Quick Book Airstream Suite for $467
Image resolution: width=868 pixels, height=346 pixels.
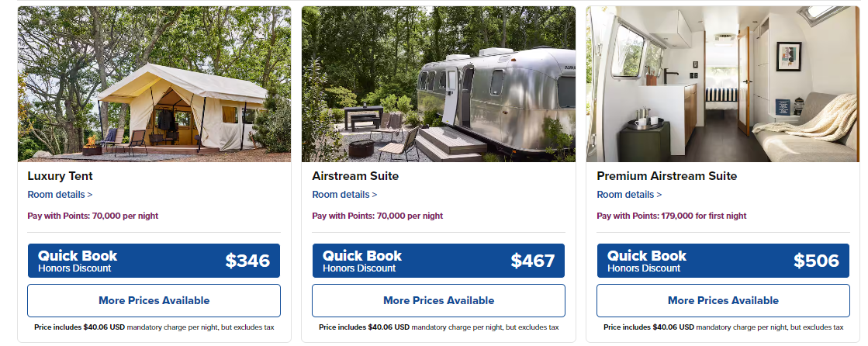click(438, 261)
